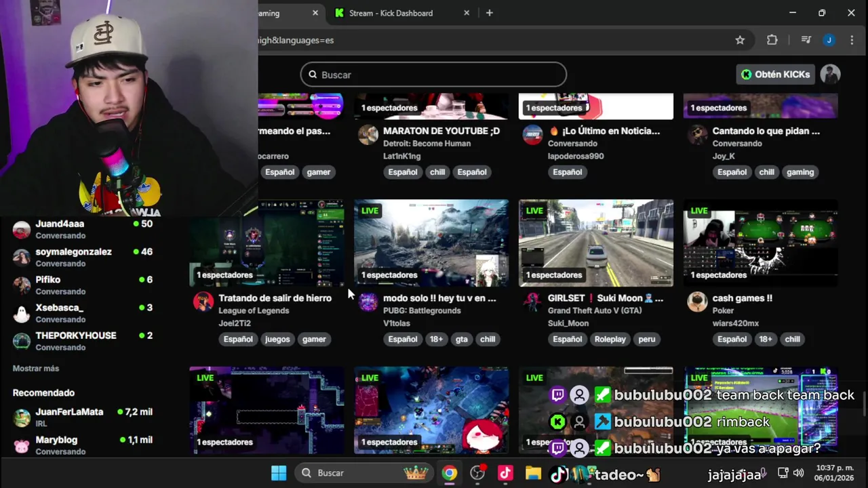868x488 pixels.
Task: Open the Detroit: Become Human category
Action: click(x=427, y=144)
